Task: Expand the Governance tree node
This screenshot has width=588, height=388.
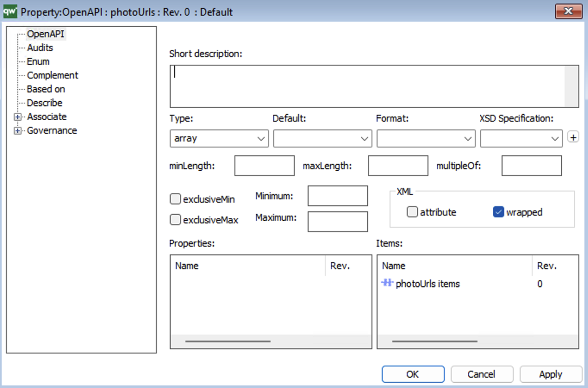Action: (17, 131)
